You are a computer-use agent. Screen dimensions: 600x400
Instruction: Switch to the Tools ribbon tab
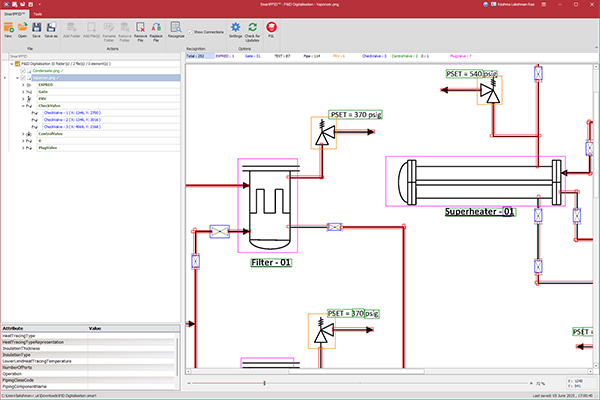[x=38, y=14]
